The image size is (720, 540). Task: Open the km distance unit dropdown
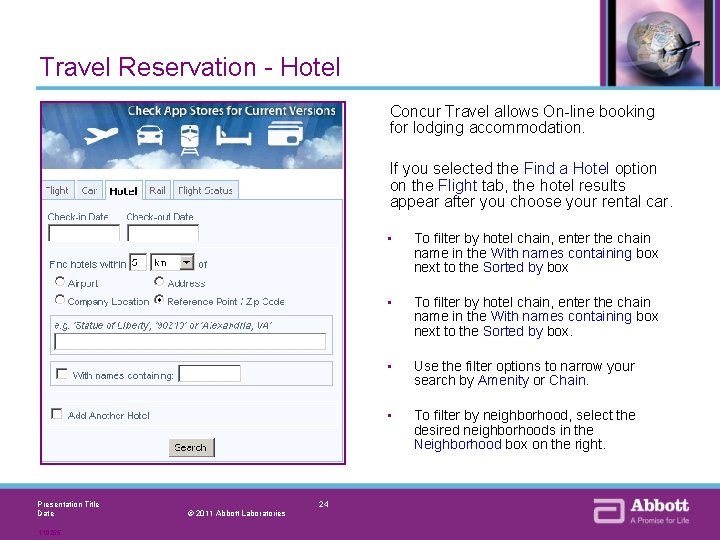[172, 262]
